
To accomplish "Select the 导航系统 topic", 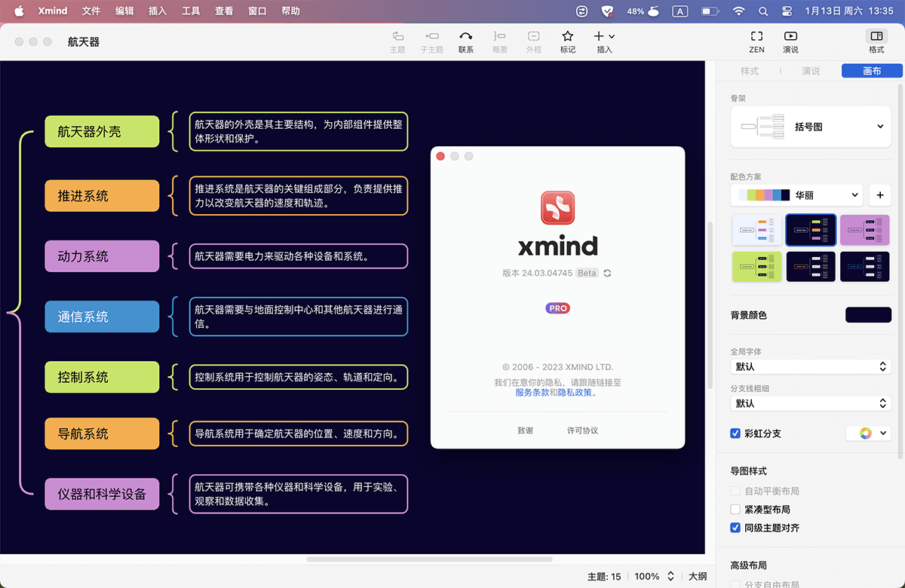I will (102, 434).
